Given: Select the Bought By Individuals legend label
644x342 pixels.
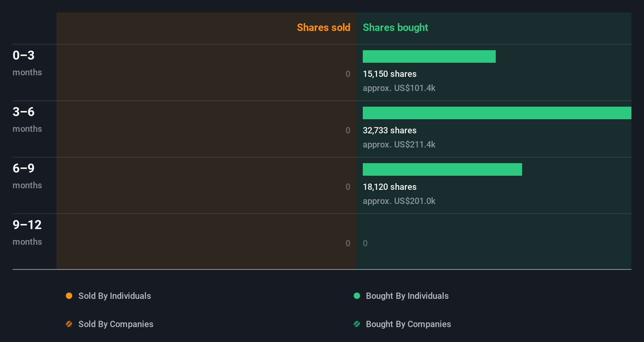Looking at the screenshot, I should pyautogui.click(x=407, y=296).
